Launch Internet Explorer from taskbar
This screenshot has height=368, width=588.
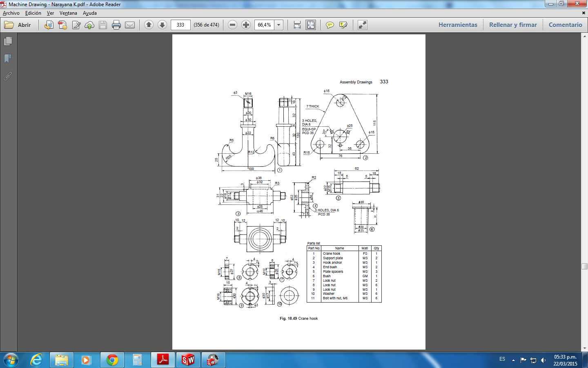pos(37,360)
